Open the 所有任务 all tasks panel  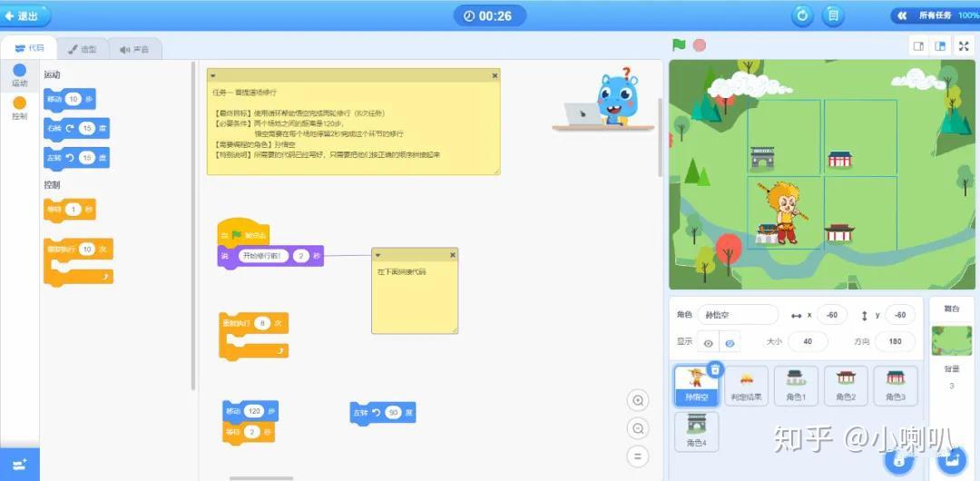(x=935, y=15)
